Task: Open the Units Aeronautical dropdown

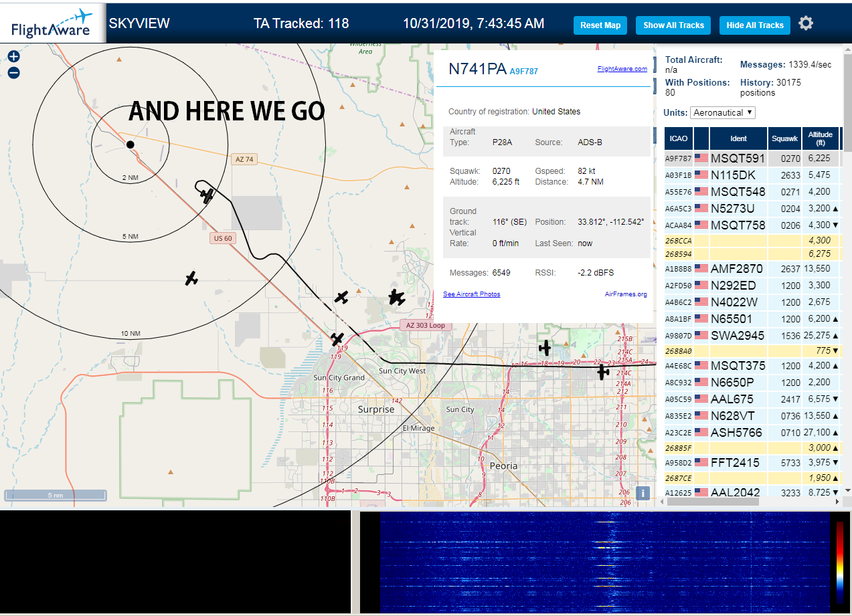Action: [x=722, y=112]
